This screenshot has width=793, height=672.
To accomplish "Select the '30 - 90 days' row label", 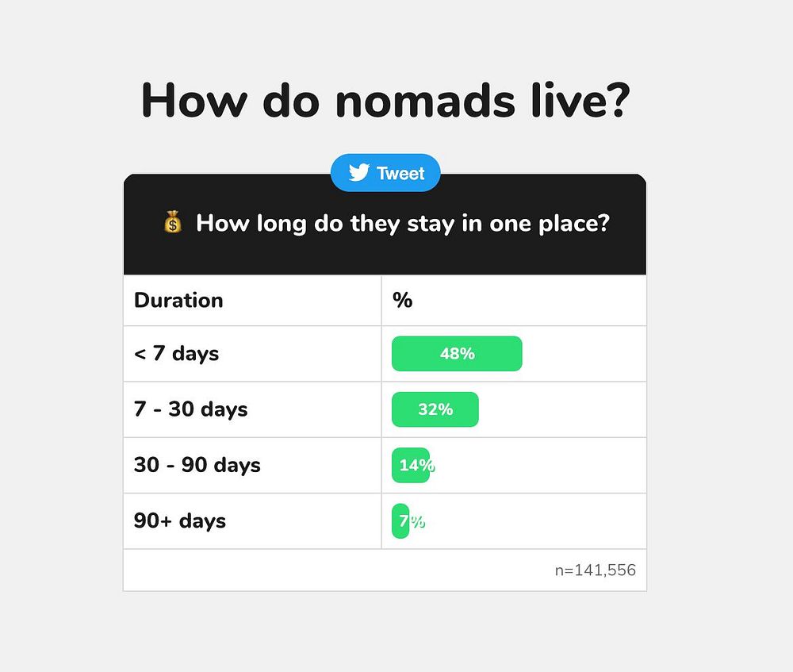I will (197, 465).
